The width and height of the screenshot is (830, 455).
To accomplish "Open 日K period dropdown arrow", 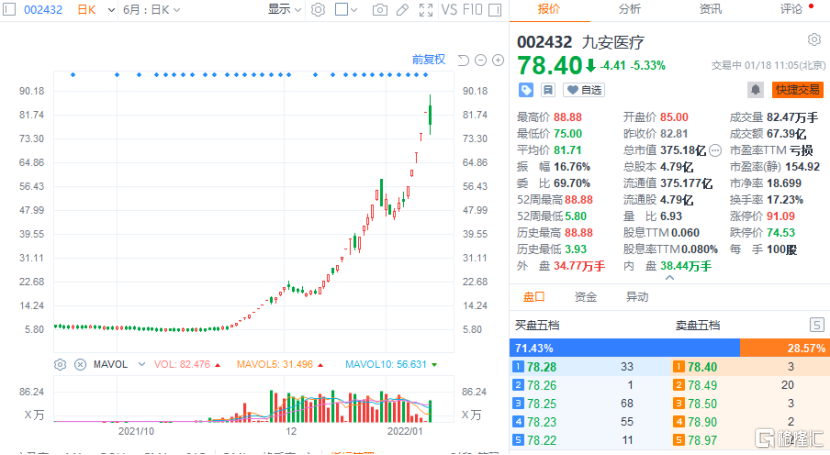I will (111, 10).
